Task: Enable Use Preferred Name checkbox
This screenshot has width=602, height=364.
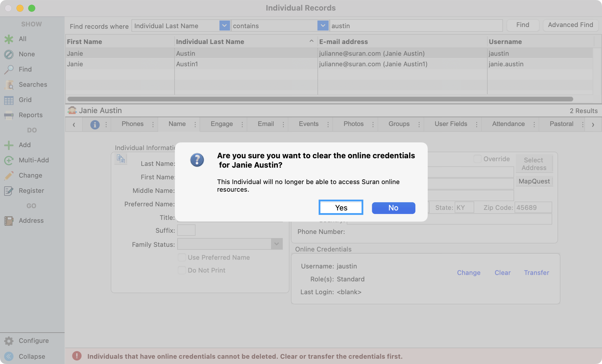Action: (182, 257)
